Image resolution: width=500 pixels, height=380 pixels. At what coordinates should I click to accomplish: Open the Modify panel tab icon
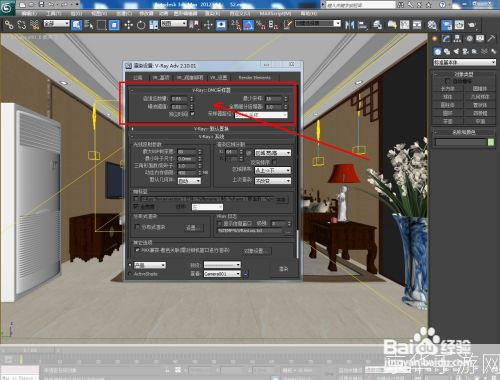(446, 39)
